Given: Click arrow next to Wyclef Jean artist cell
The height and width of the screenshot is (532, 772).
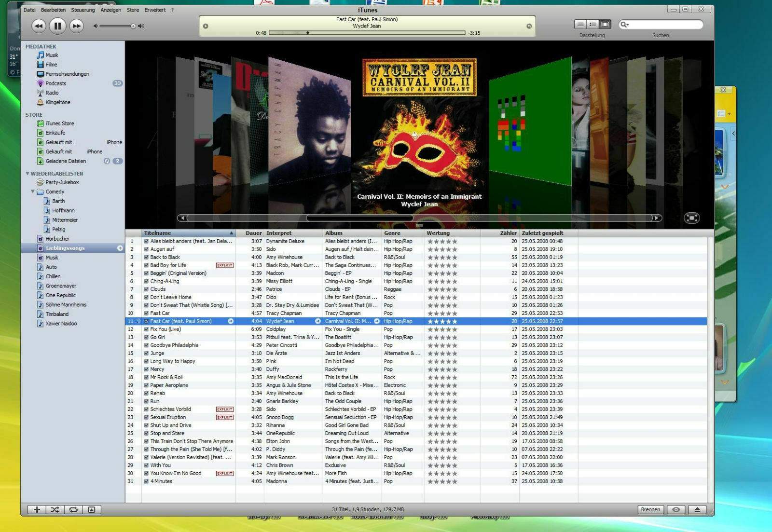Looking at the screenshot, I should click(317, 321).
